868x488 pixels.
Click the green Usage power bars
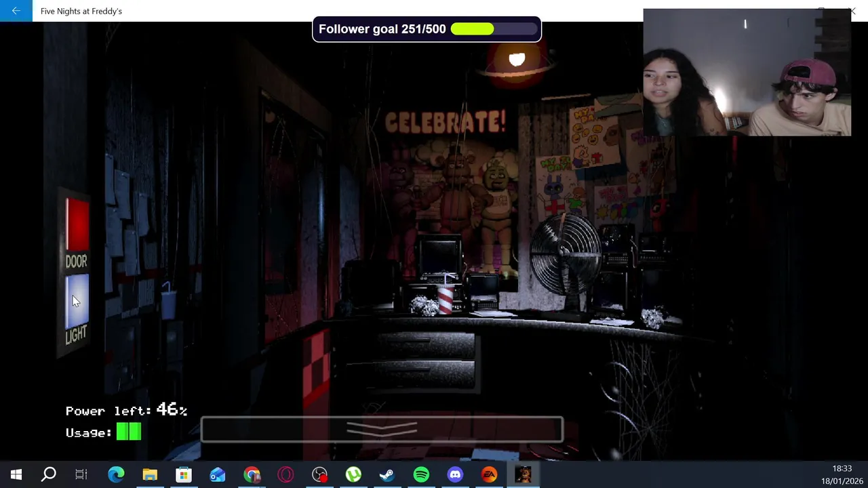coord(129,432)
